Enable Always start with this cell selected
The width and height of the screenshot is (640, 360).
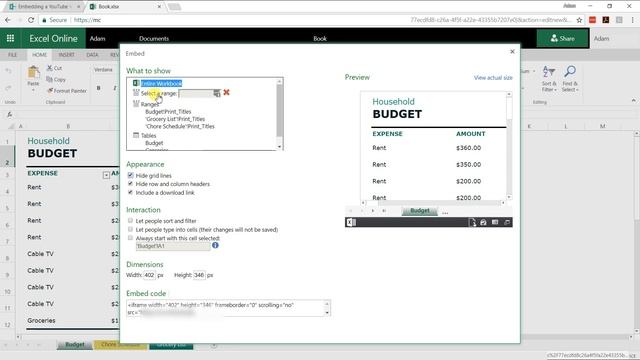pyautogui.click(x=130, y=238)
